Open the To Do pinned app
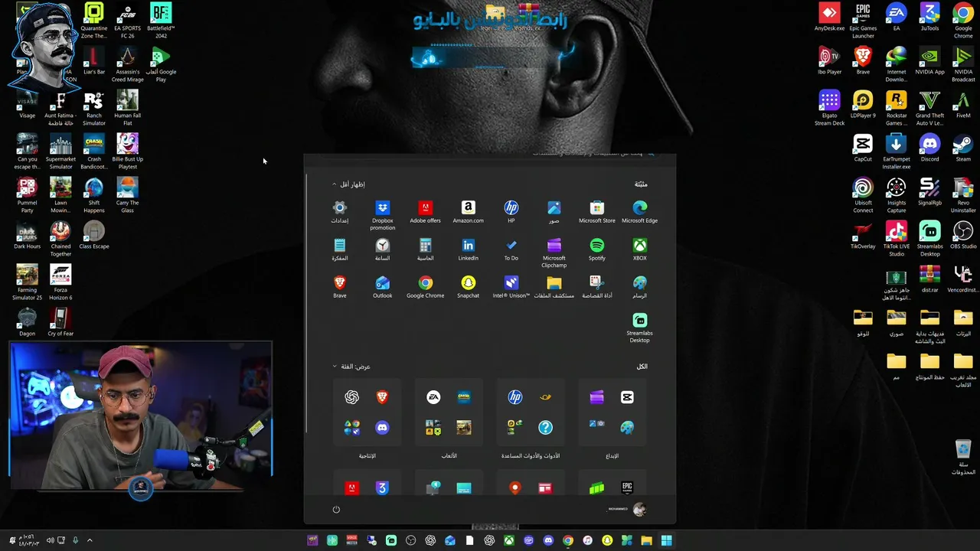The width and height of the screenshot is (980, 551). pos(511,249)
